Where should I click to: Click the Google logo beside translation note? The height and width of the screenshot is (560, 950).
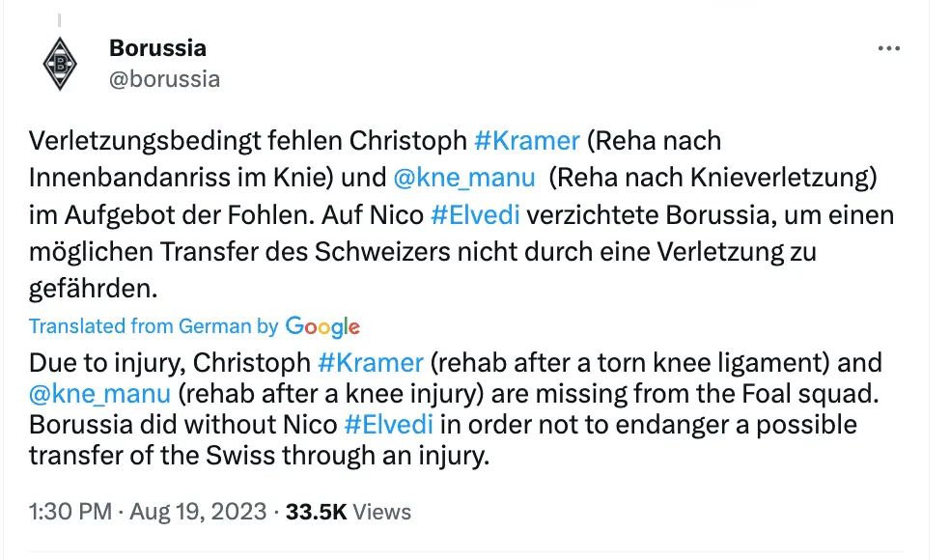322,327
